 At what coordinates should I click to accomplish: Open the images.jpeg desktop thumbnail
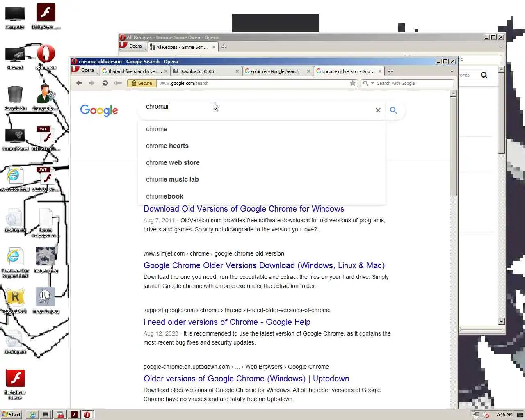[46, 259]
